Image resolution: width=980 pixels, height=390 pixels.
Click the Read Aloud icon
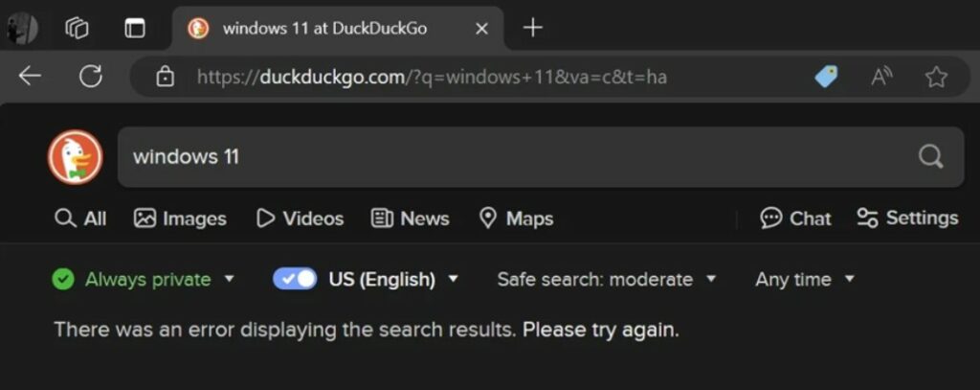point(881,77)
